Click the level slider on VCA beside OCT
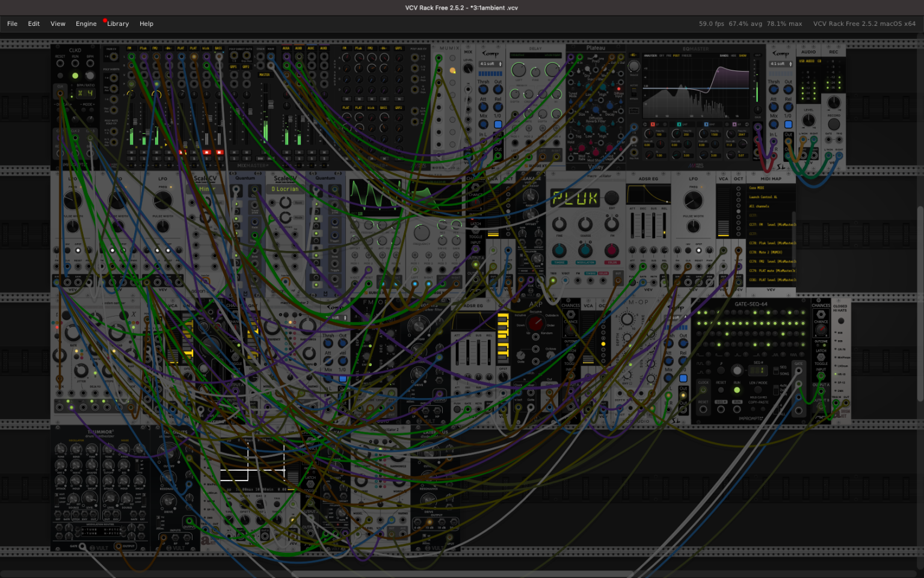The height and width of the screenshot is (578, 924). click(x=723, y=210)
